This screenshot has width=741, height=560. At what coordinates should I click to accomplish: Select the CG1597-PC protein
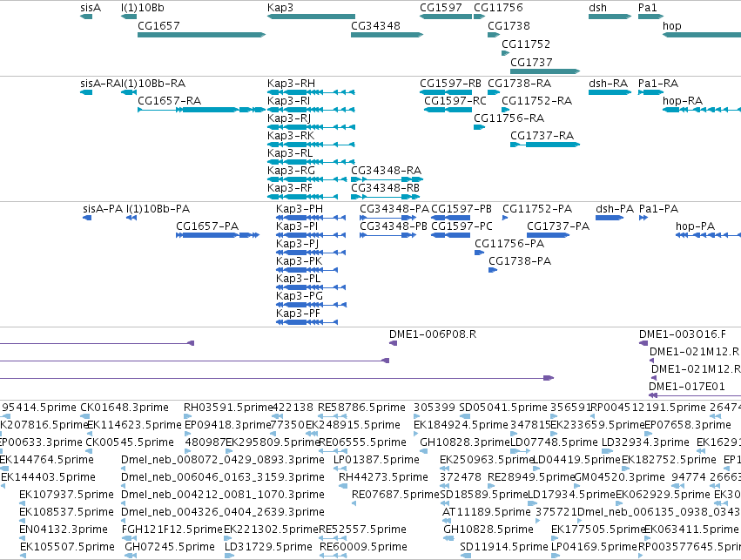[451, 235]
